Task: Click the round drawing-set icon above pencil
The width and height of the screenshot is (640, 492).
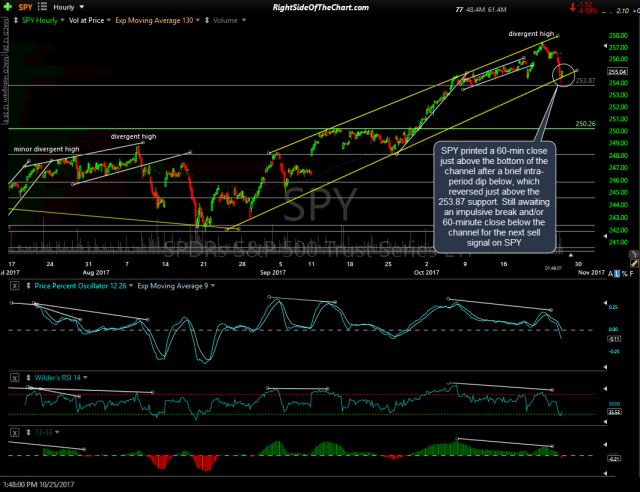Action: (x=635, y=254)
